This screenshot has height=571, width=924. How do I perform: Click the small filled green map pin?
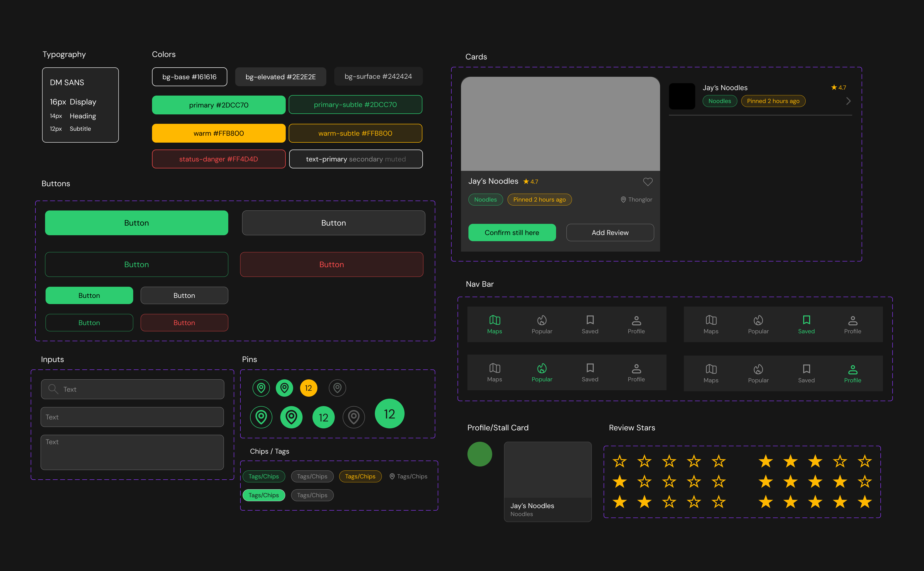pyautogui.click(x=284, y=388)
